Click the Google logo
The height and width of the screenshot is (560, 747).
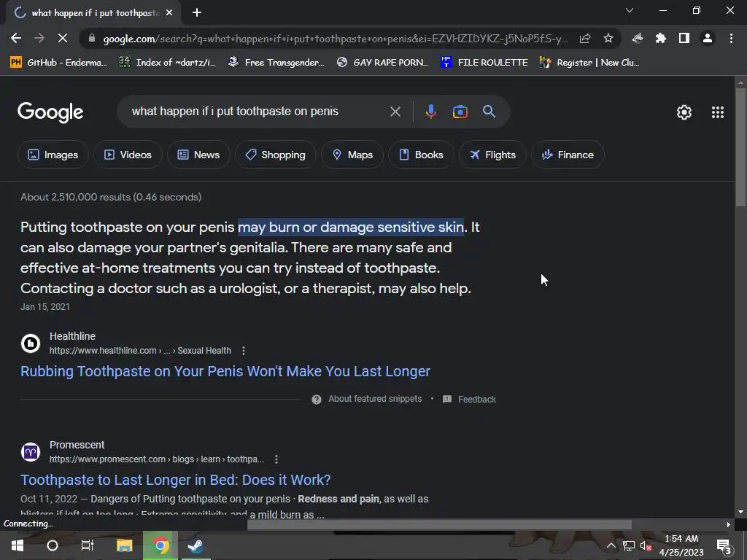coord(50,112)
